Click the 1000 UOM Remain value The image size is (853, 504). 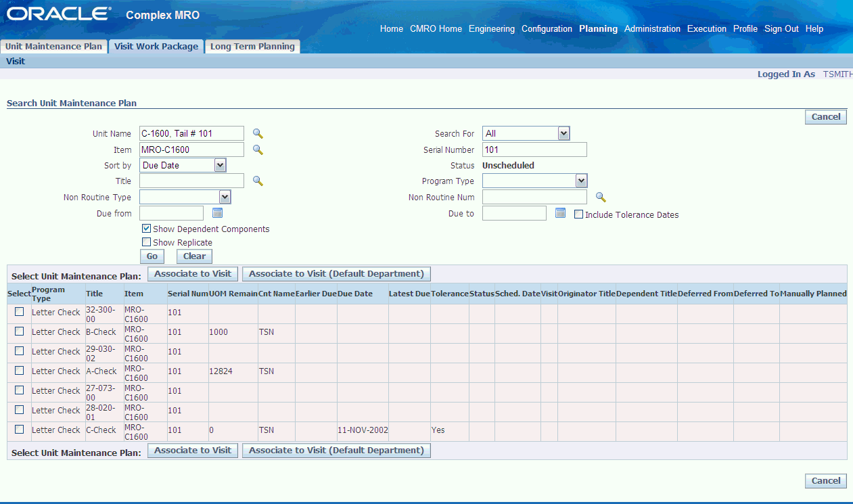[x=218, y=331]
